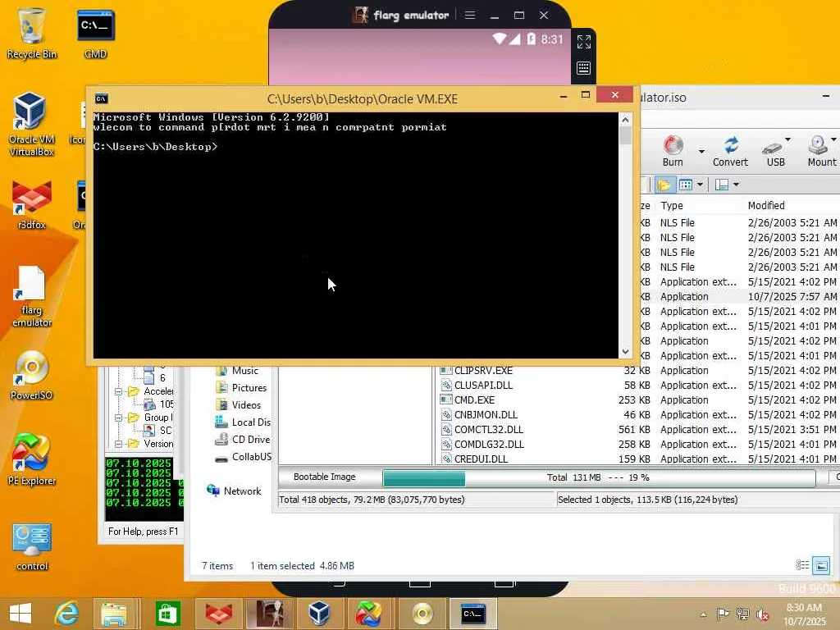The width and height of the screenshot is (840, 630).
Task: Select CNBJMON.DLL in file list
Action: [x=486, y=414]
